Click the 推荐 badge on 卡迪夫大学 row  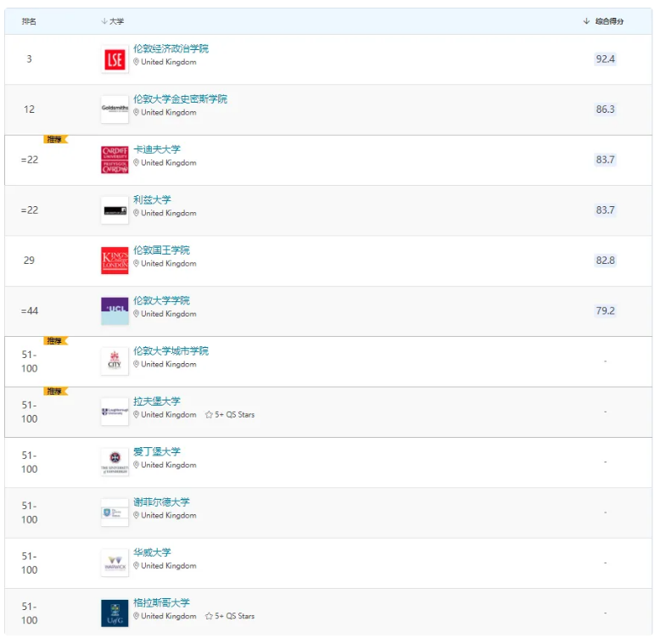click(x=55, y=139)
